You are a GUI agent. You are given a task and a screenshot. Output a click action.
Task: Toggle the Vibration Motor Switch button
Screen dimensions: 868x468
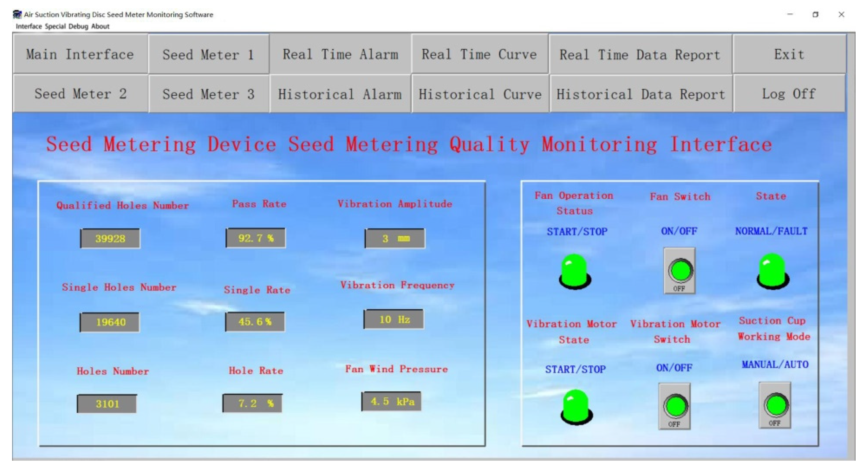[675, 406]
